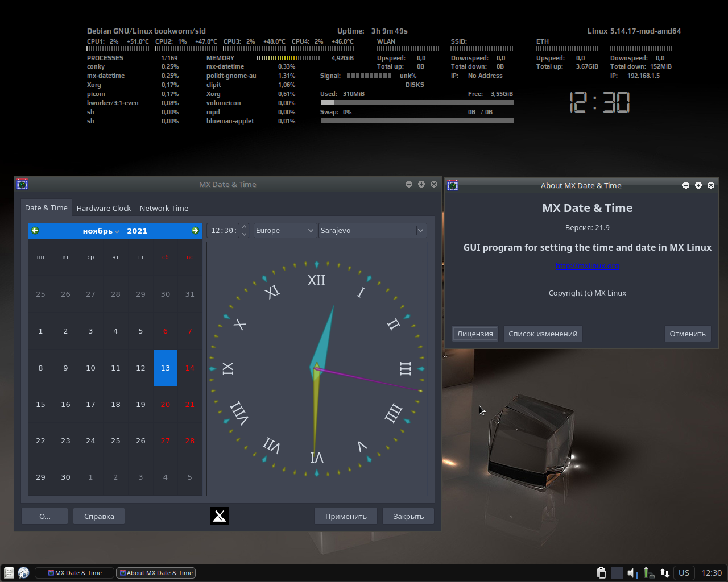Open Лицензия in About window
Screen dimensions: 728x582
475,334
